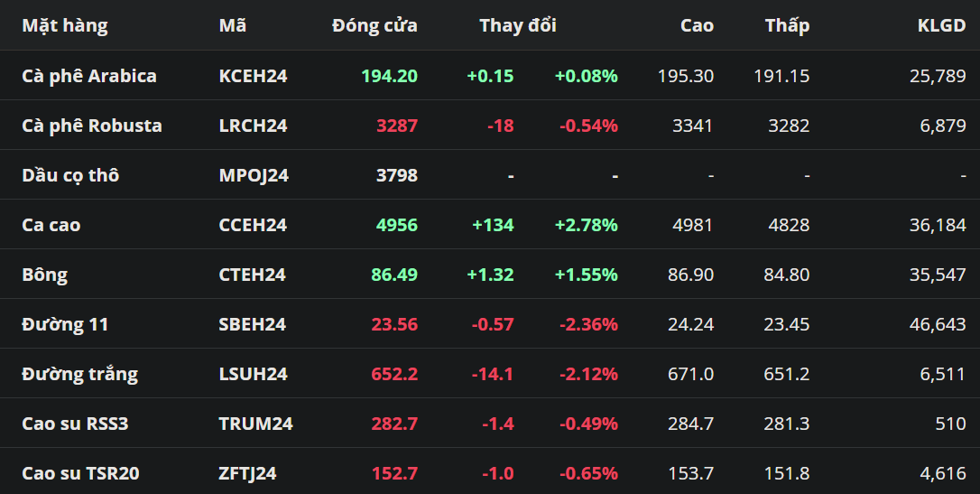The image size is (980, 494).
Task: Click the 'Cao su TSR20' commodity name
Action: click(80, 473)
